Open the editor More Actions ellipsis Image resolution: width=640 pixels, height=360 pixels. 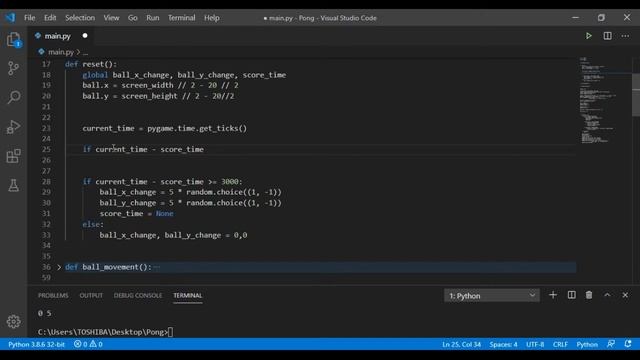(625, 36)
